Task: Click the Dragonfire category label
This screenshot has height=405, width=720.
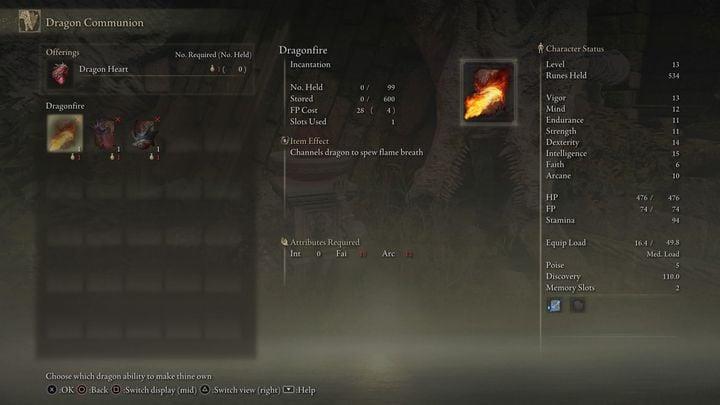Action: coord(65,106)
